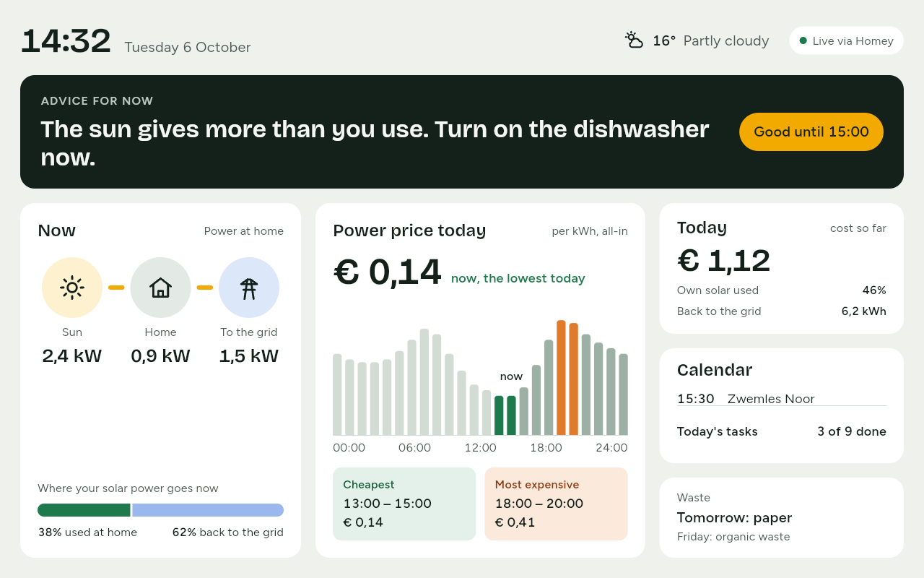This screenshot has width=924, height=578.
Task: Click the '2,4 kW' sun value
Action: tap(72, 355)
